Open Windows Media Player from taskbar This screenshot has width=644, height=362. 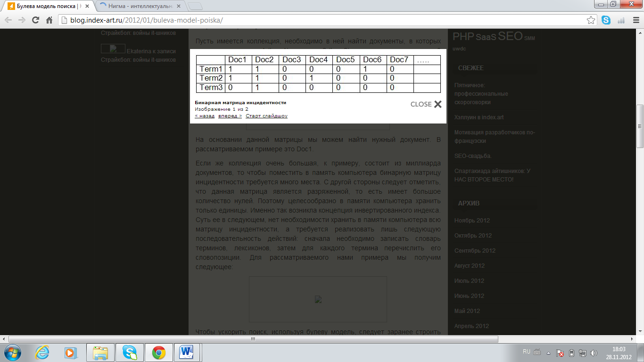(x=70, y=353)
